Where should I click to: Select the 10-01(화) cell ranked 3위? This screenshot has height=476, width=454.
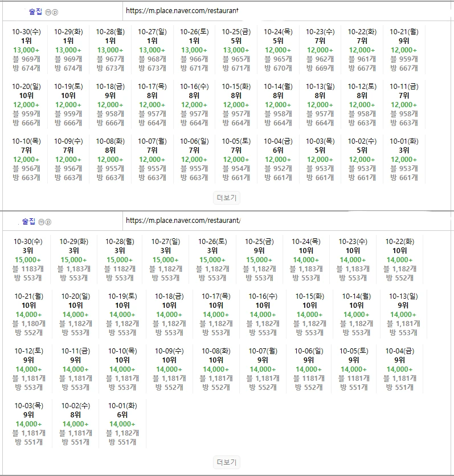(x=404, y=159)
